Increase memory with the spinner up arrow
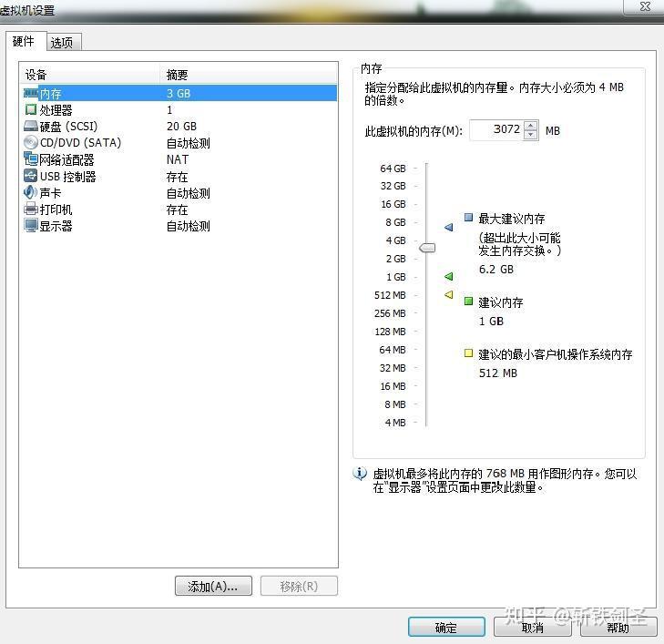This screenshot has width=664, height=644. click(x=531, y=125)
